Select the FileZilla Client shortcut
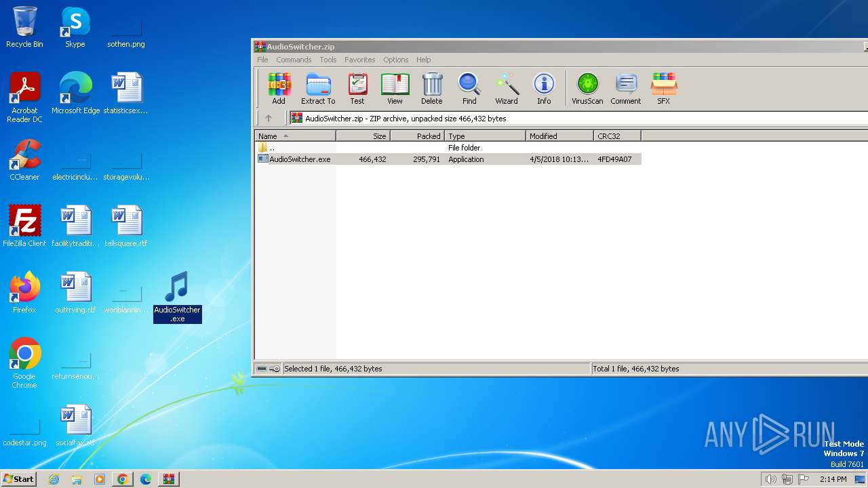Screen dimensions: 868x488 click(x=24, y=226)
